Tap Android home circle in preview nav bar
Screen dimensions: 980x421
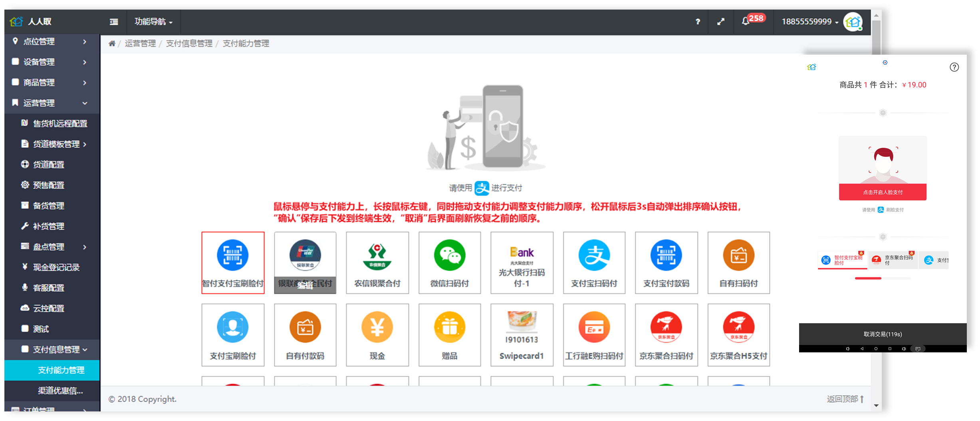[876, 349]
